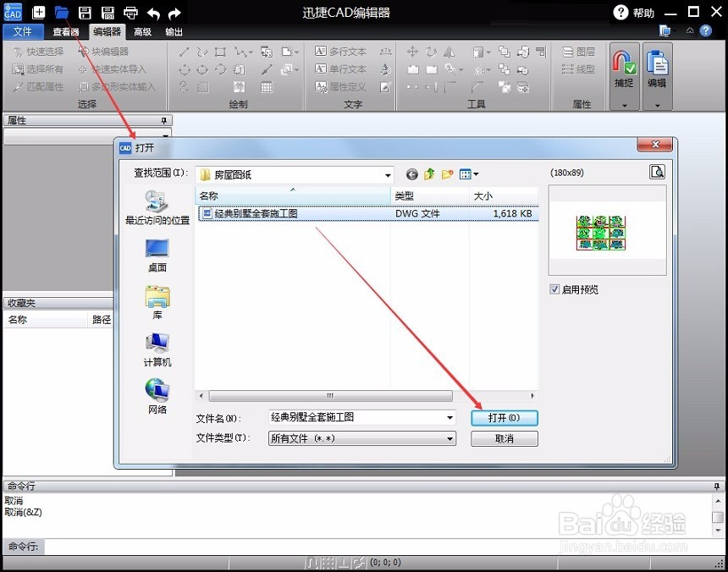
Task: Click the Mirror tool icon in 工具 group
Action: pyautogui.click(x=449, y=51)
